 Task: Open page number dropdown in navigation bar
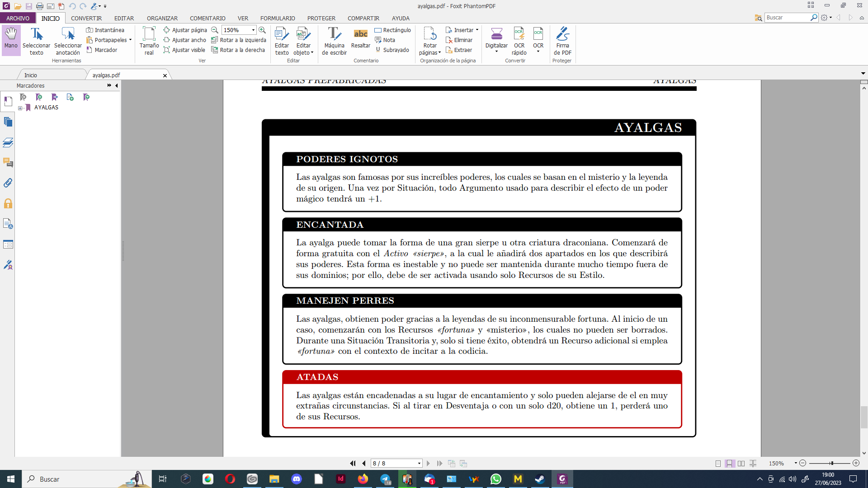tap(419, 463)
